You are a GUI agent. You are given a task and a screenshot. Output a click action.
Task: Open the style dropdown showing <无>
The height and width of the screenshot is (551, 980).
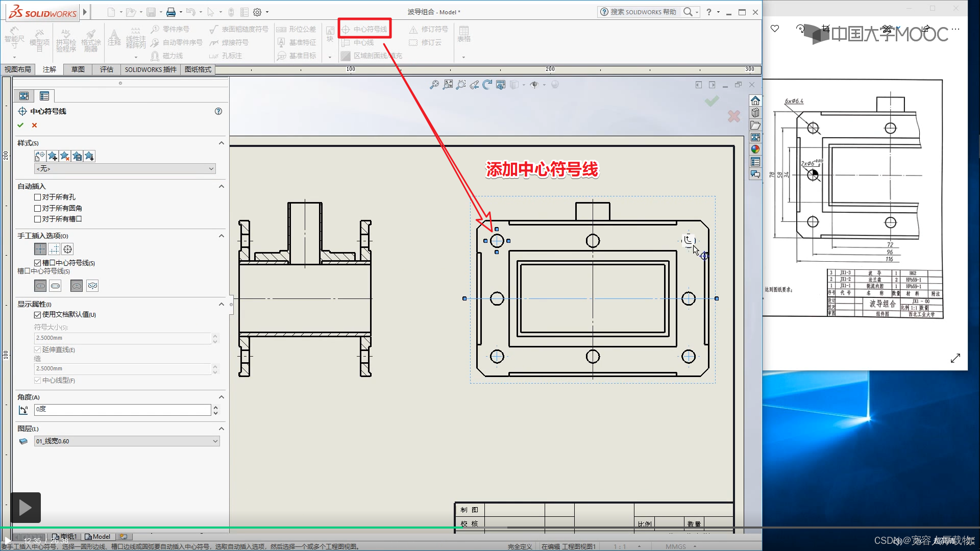tap(125, 169)
